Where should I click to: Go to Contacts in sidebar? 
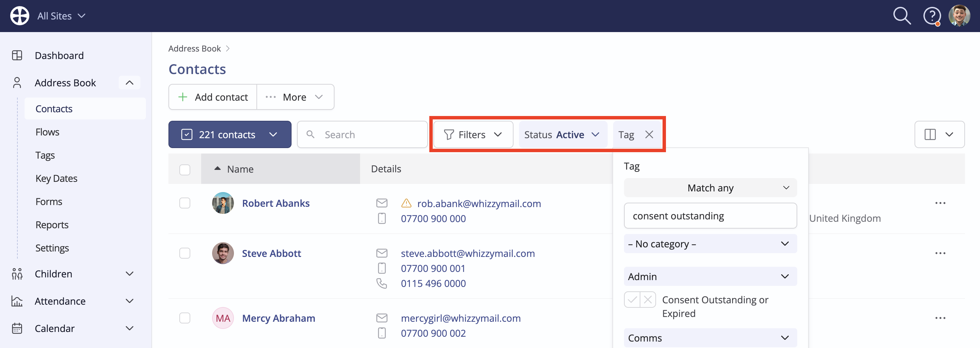click(85, 108)
